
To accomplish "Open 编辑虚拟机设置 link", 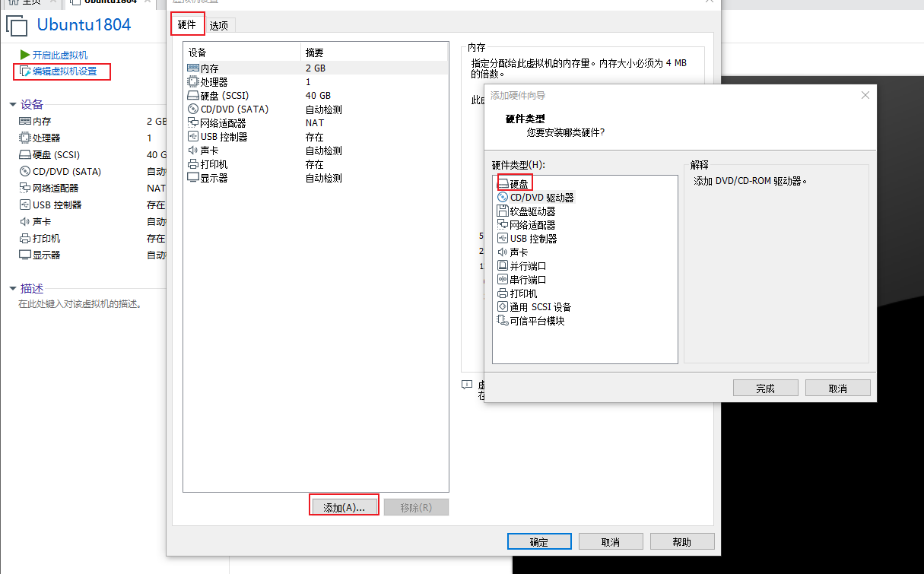I will pyautogui.click(x=65, y=71).
